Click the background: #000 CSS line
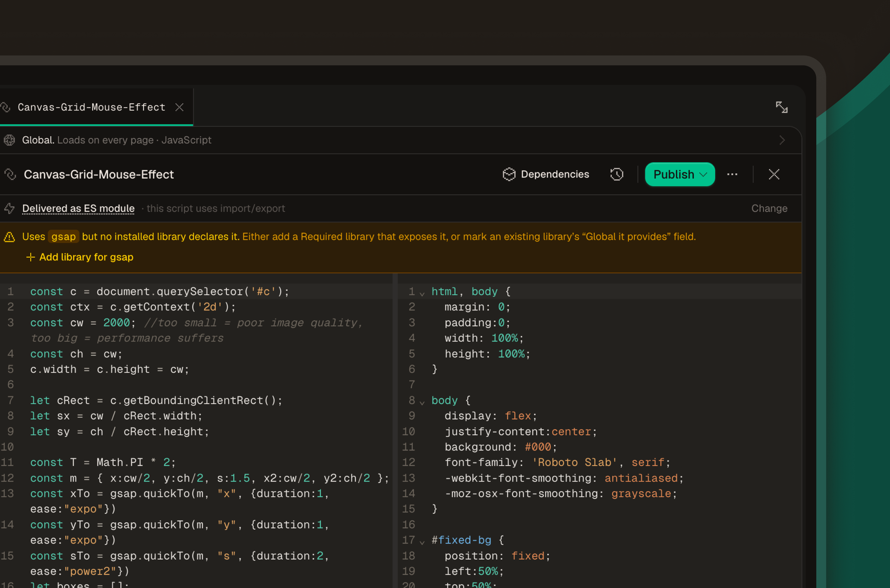Screen dimensions: 890x588 [x=501, y=447]
